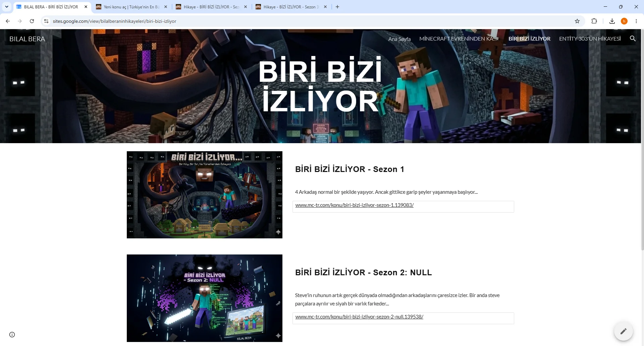Close the 'Hikaye - BİZİ İZLİYOR - Sezon 3' tab
This screenshot has height=346, width=644.
[x=325, y=7]
